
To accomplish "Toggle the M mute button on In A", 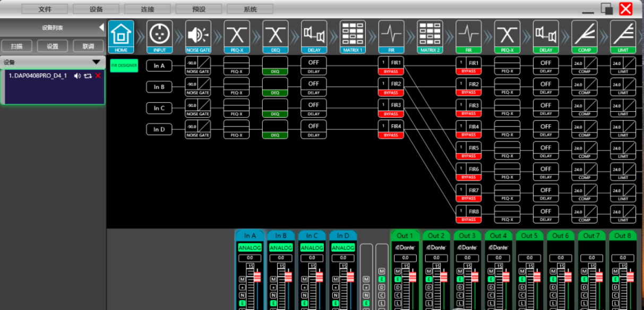I will pyautogui.click(x=242, y=279).
